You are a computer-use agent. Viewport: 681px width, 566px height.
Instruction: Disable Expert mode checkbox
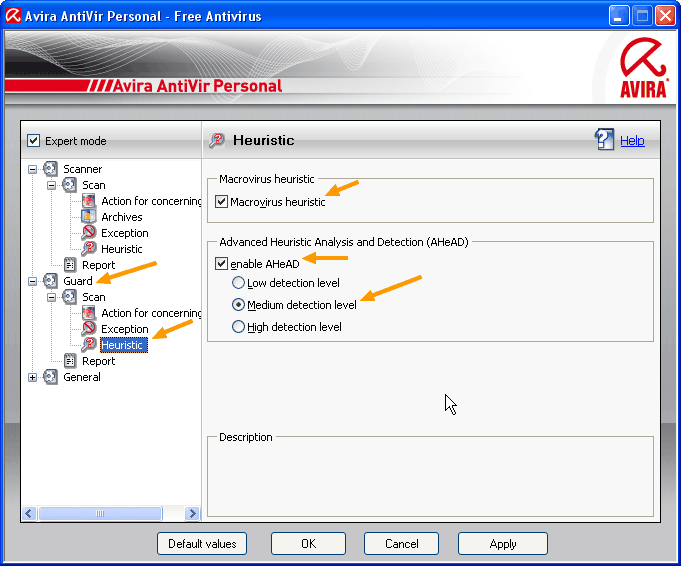point(33,141)
